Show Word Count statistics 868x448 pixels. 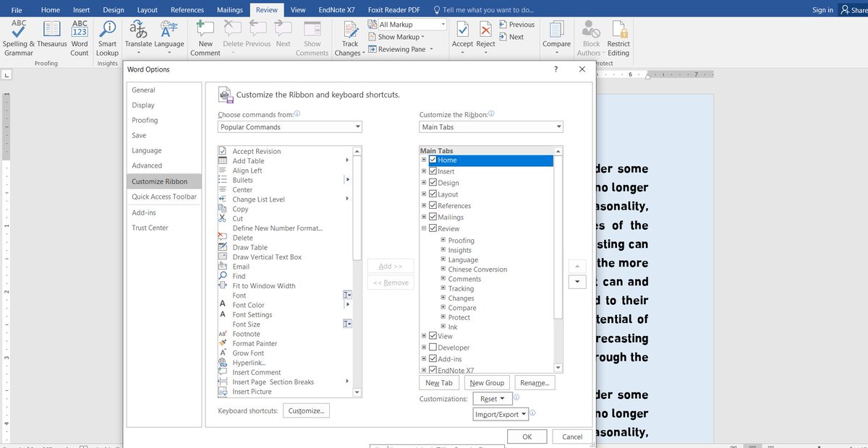pos(80,38)
